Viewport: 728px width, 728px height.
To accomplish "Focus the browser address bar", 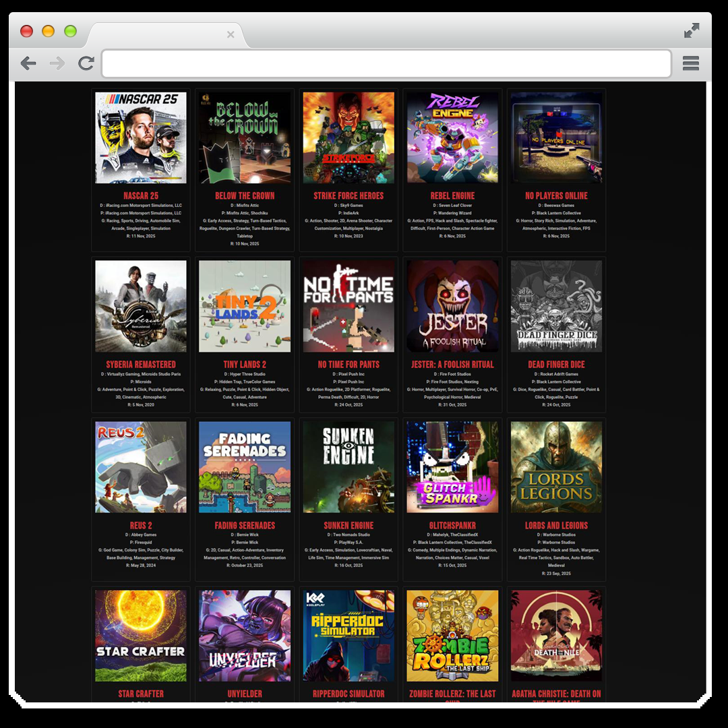I will pyautogui.click(x=386, y=63).
